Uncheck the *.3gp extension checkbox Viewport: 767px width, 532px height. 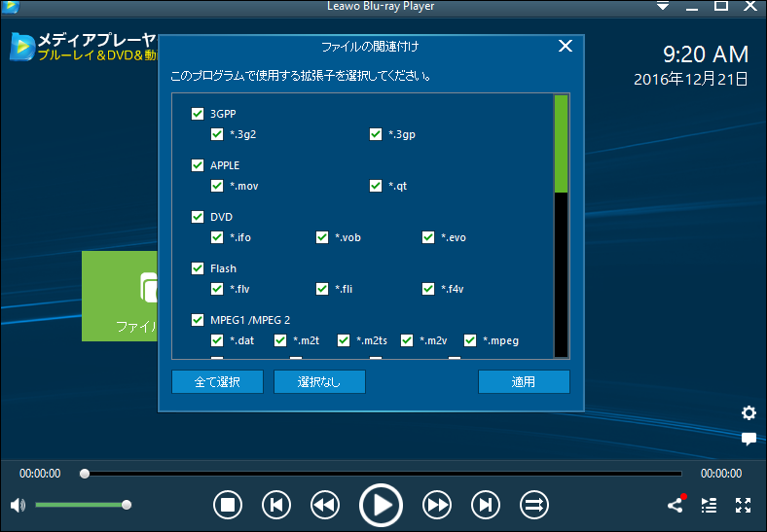(x=376, y=134)
